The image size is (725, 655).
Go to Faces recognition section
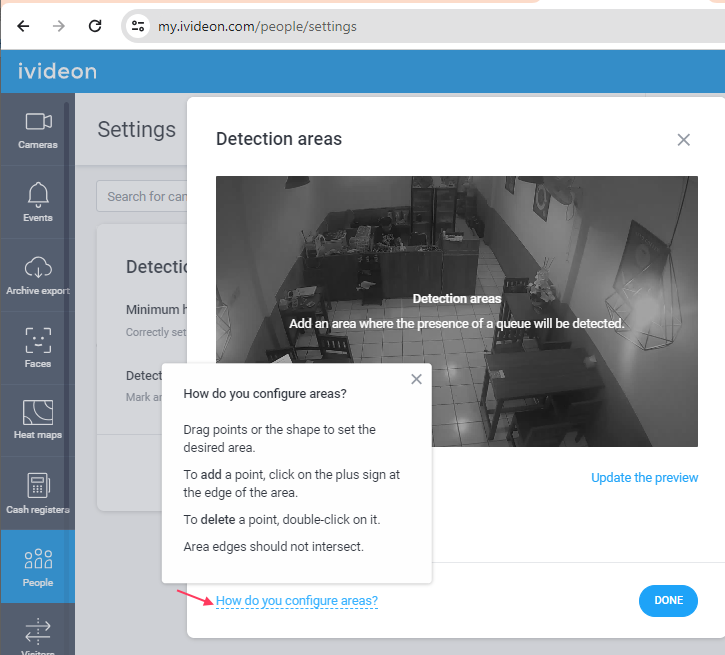[38, 348]
